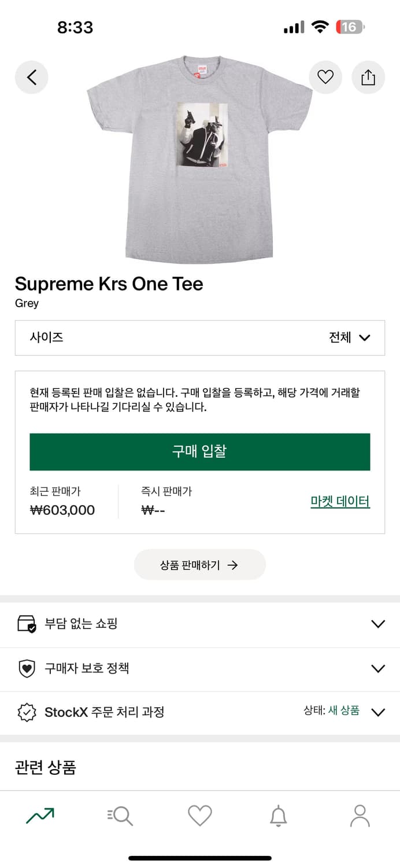400x868 pixels.
Task: Tap the shopping bag shield icon
Action: (27, 624)
